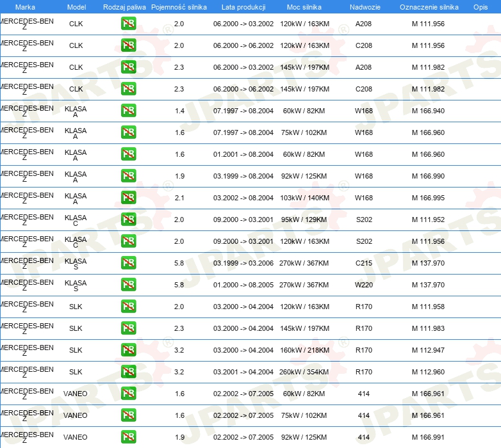Select the engine code 'M 112.947' cell
The width and height of the screenshot is (501, 448).
click(x=428, y=350)
